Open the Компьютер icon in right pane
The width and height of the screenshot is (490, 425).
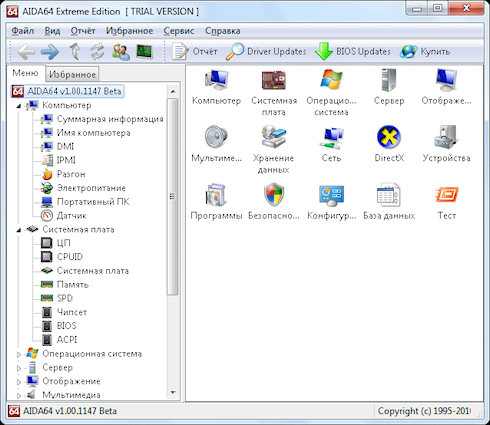coord(216,87)
